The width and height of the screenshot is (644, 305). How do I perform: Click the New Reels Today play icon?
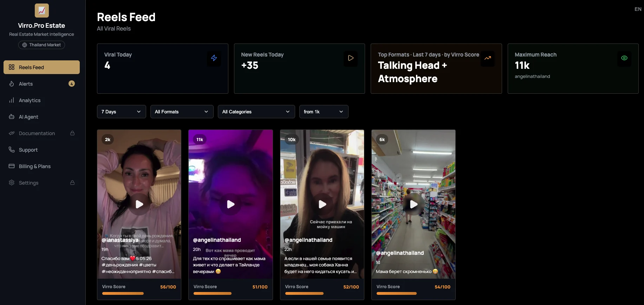coord(351,58)
